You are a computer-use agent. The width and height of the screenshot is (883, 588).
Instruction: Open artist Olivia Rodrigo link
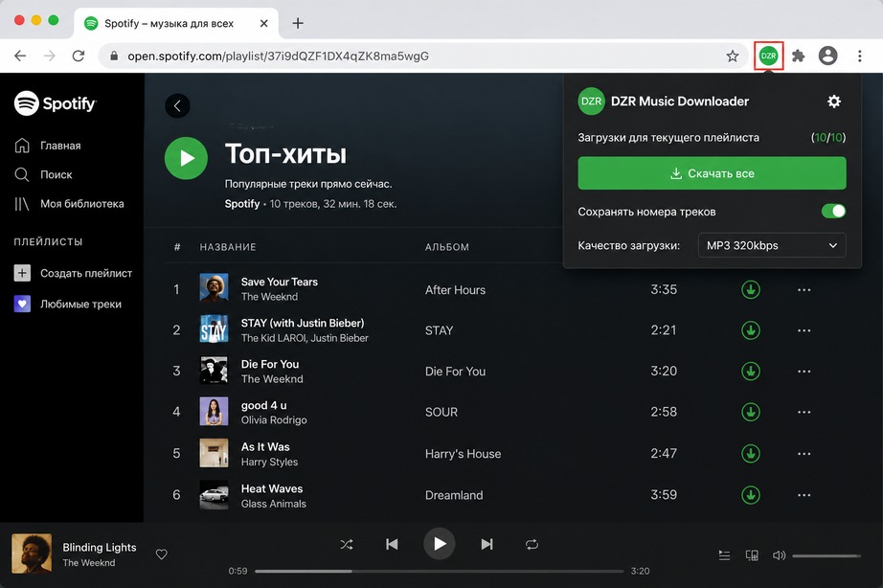274,420
